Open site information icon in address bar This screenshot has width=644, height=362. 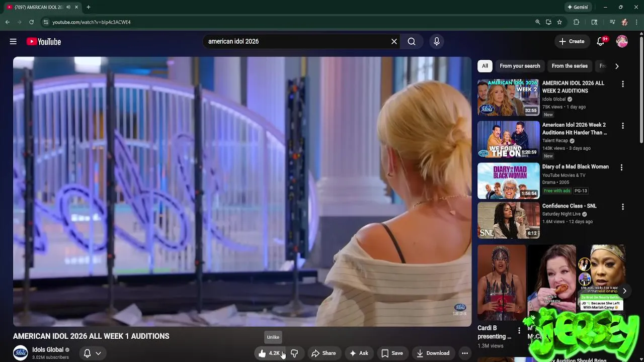tap(46, 22)
